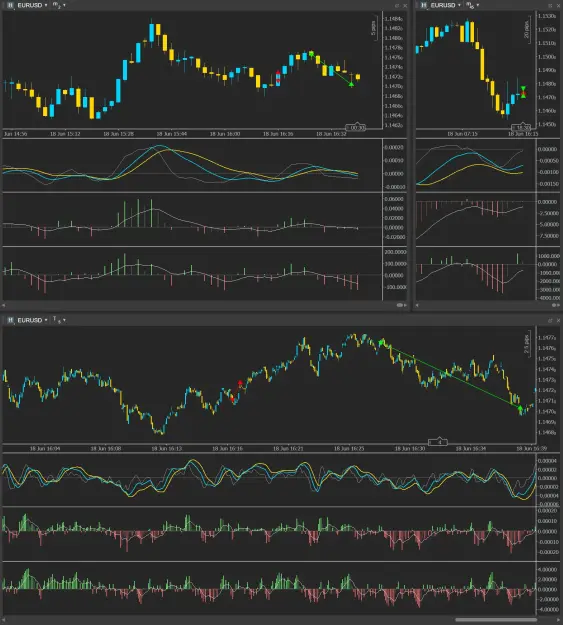This screenshot has height=625, width=563.
Task: Click the 00:30 bar countdown on m2 chart
Action: 355,128
